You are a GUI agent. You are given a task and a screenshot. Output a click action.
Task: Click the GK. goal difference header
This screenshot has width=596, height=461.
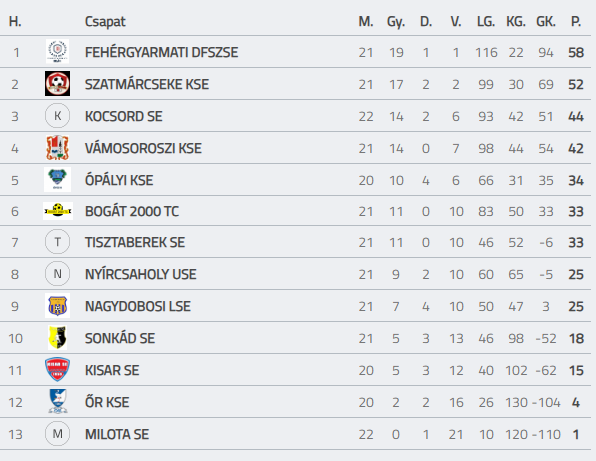[x=546, y=22]
